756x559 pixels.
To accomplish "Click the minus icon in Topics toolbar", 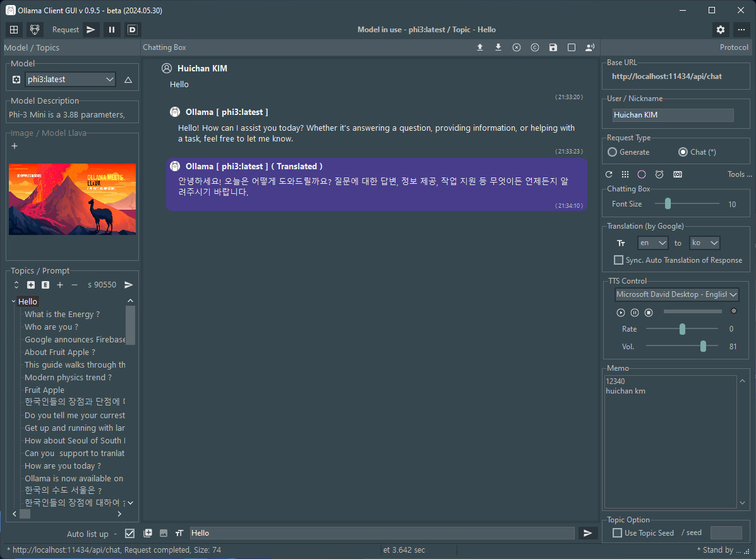I will click(75, 285).
